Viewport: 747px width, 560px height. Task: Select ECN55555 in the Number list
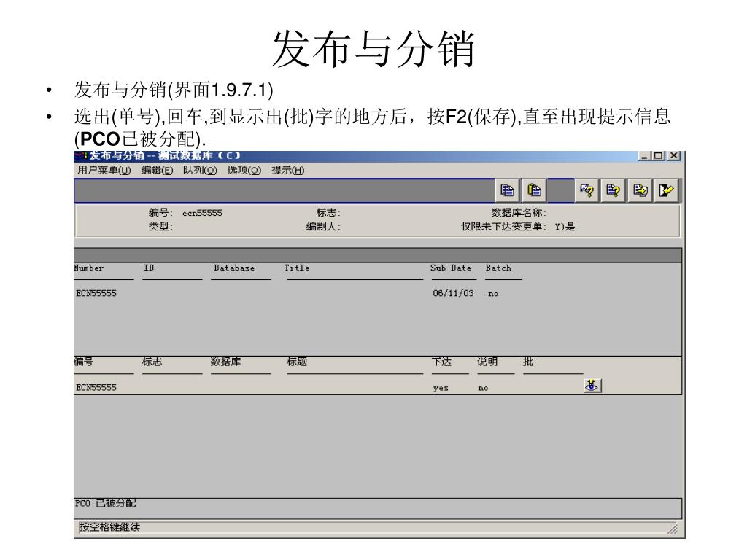[96, 293]
